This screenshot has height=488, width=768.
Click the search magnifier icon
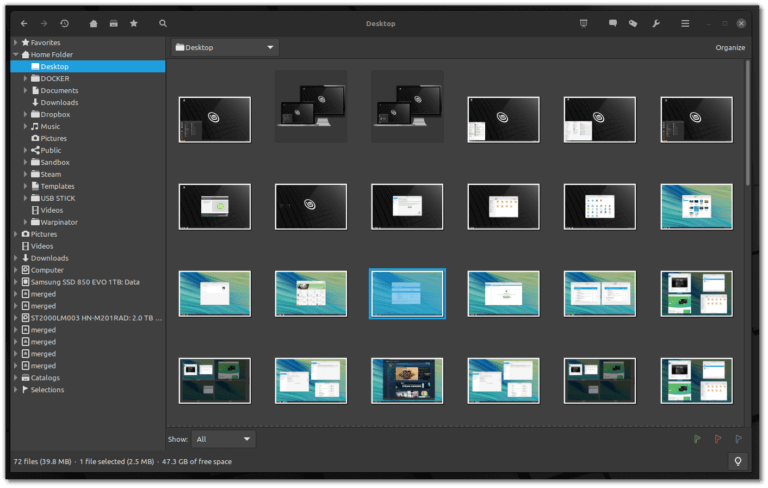(163, 24)
